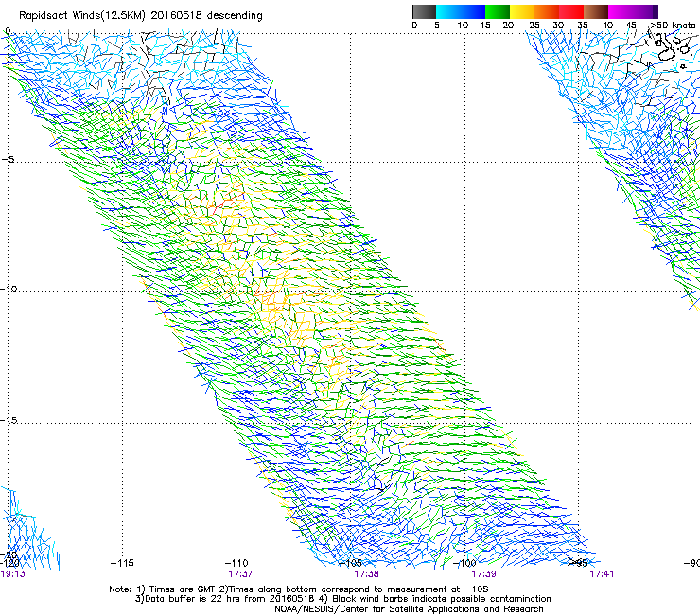Click the -10 latitude axis label
Image resolution: width=700 pixels, height=615 pixels.
(9, 289)
